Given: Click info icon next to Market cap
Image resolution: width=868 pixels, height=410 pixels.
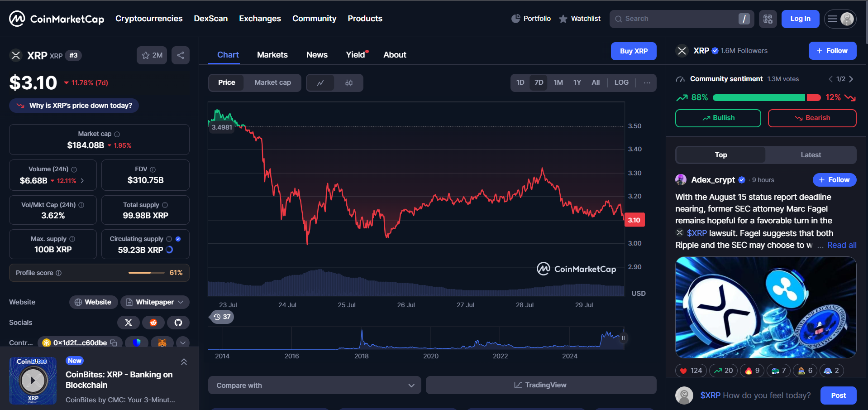Looking at the screenshot, I should (117, 134).
